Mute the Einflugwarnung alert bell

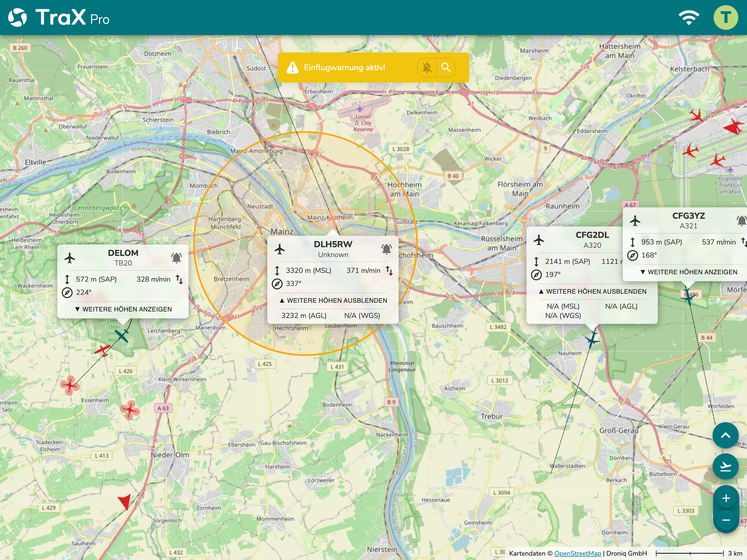[x=427, y=68]
